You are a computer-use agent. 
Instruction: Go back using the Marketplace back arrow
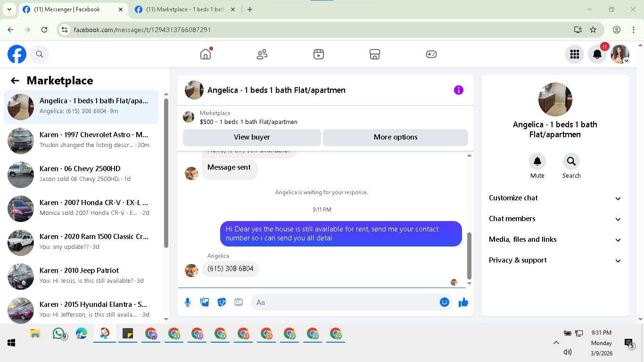point(15,81)
